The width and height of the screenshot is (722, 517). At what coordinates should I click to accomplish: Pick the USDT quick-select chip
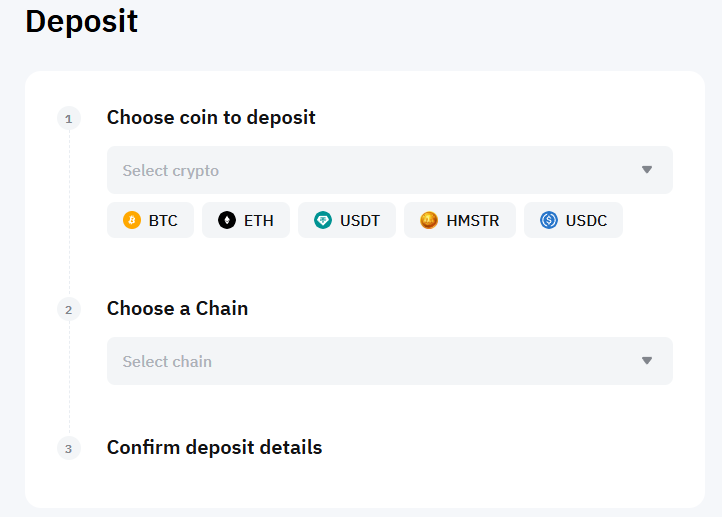click(347, 220)
